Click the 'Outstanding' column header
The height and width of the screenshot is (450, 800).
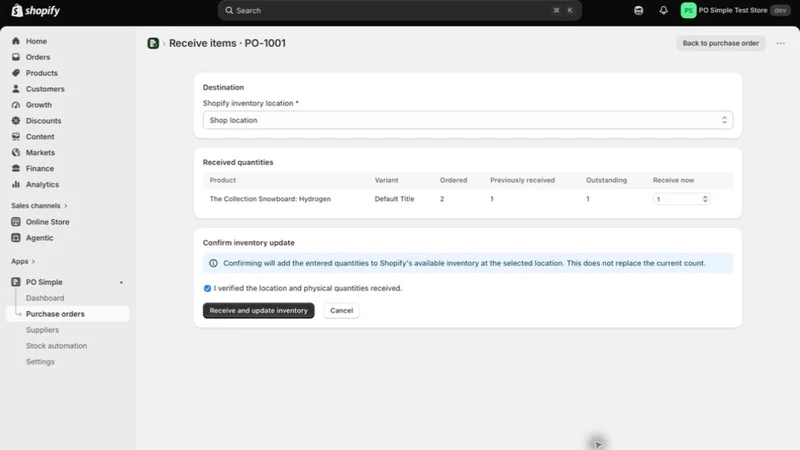tap(606, 180)
